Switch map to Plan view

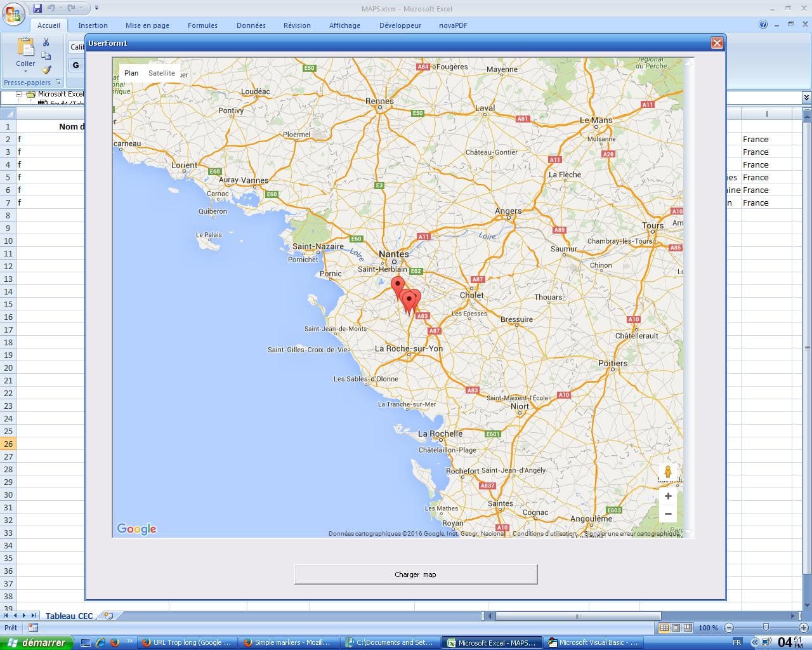point(131,73)
